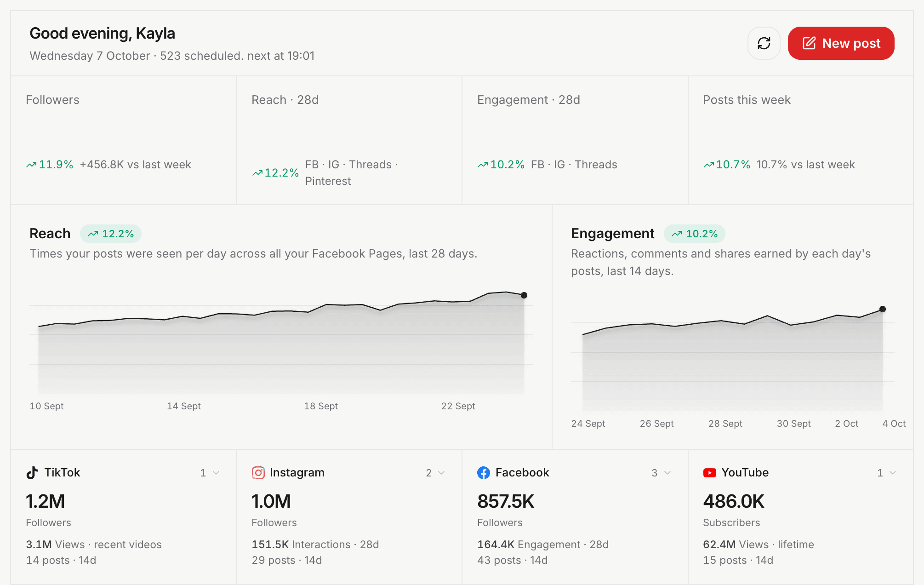Screen dimensions: 924x585
Task: Click the '18 Sept' axis label
Action: pos(321,406)
